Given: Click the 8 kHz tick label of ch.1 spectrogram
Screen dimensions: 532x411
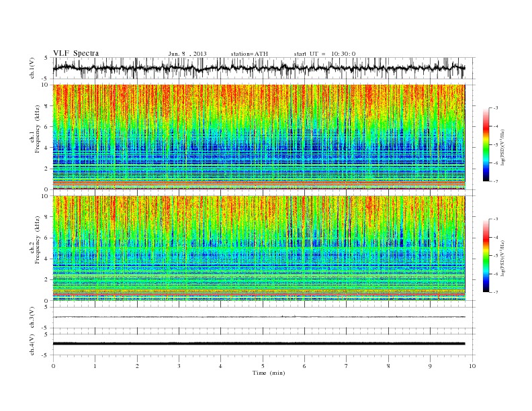Looking at the screenshot, I should pyautogui.click(x=47, y=106).
